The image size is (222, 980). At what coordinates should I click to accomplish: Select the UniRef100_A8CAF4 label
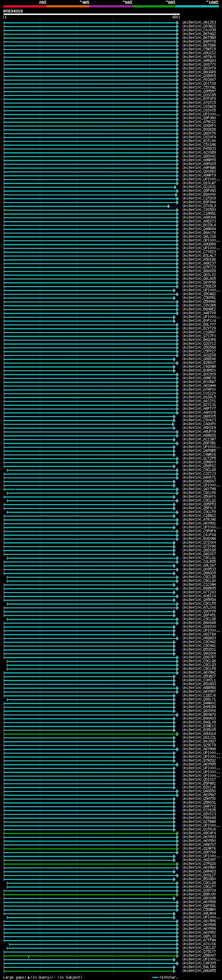point(199,833)
